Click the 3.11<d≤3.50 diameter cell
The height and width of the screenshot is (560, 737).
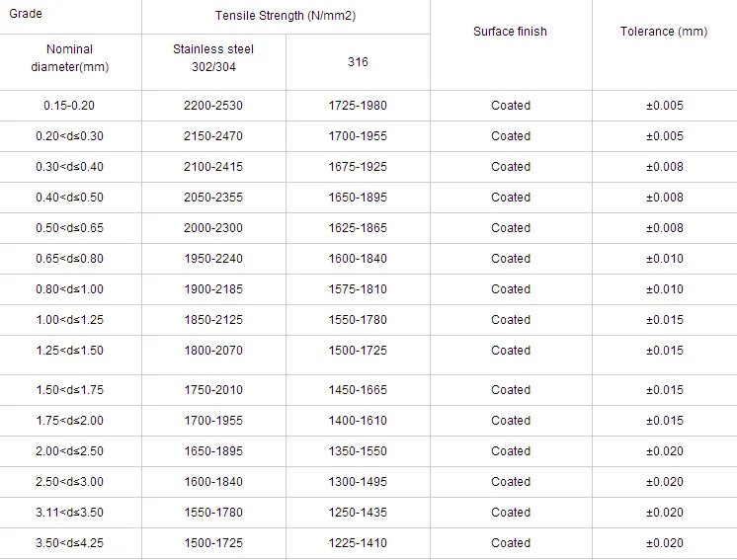(69, 513)
